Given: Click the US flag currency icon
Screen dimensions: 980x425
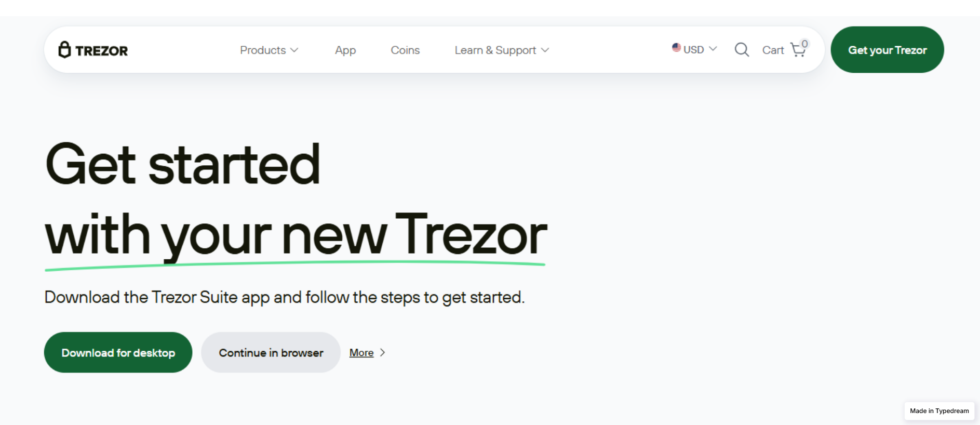Looking at the screenshot, I should click(676, 47).
